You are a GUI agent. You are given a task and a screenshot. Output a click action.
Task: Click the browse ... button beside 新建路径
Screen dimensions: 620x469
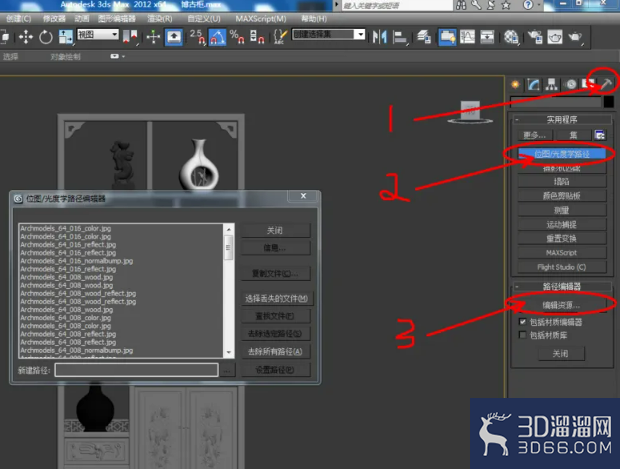coord(227,370)
